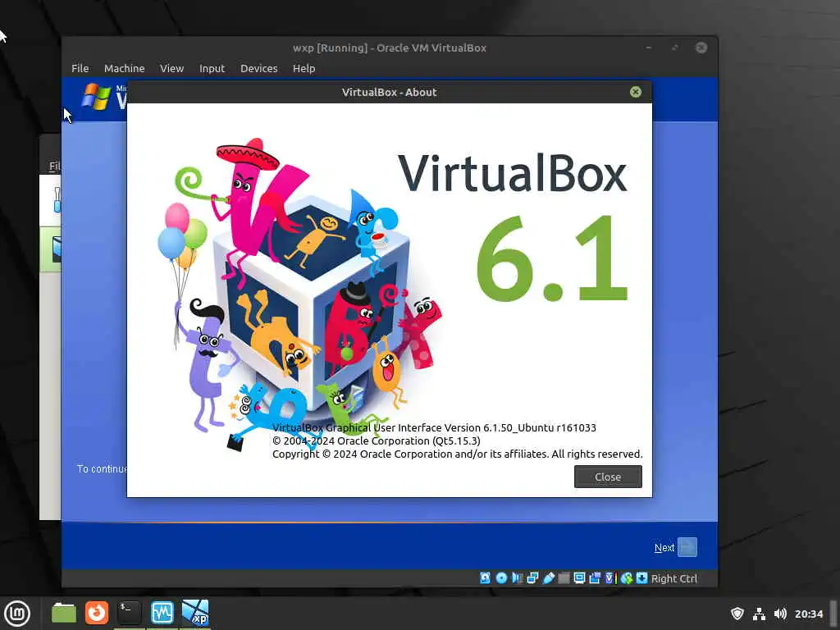The image size is (840, 630).
Task: Open the View menu
Action: [172, 69]
